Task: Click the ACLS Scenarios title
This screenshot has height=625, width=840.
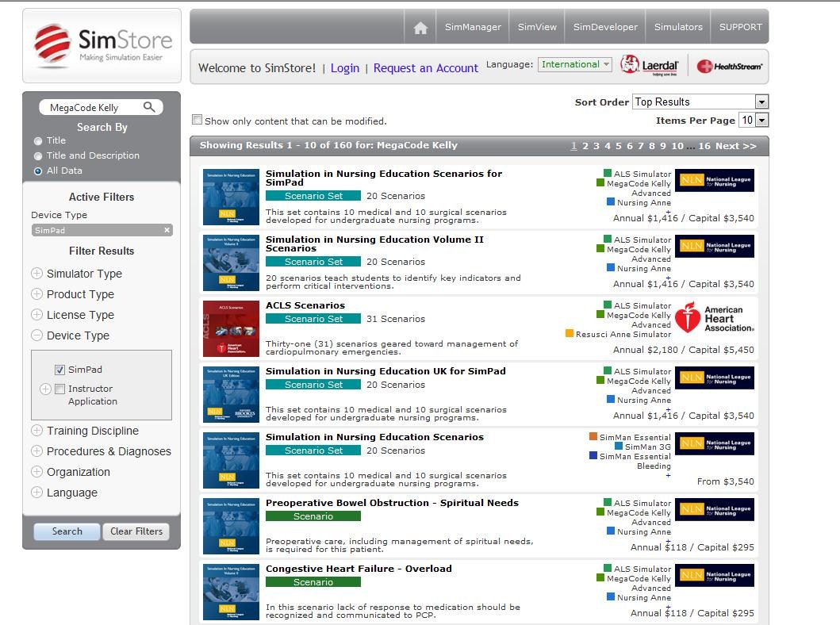Action: point(305,305)
